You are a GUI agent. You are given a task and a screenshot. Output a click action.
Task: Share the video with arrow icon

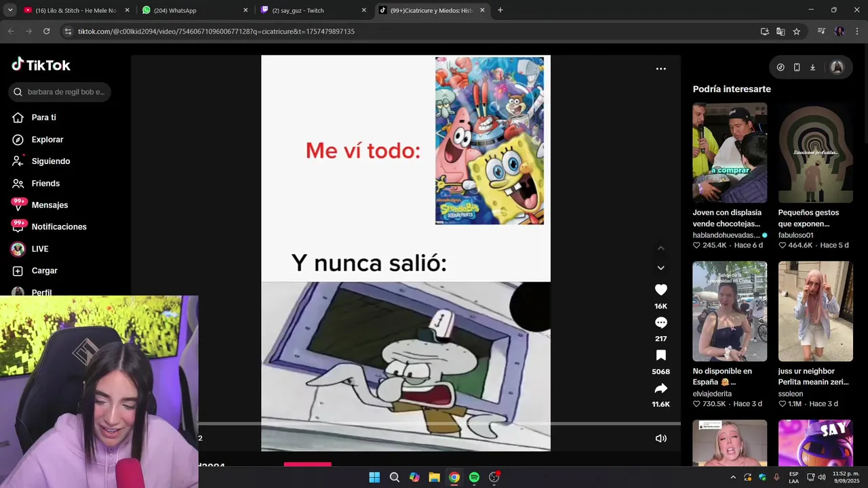tap(660, 388)
